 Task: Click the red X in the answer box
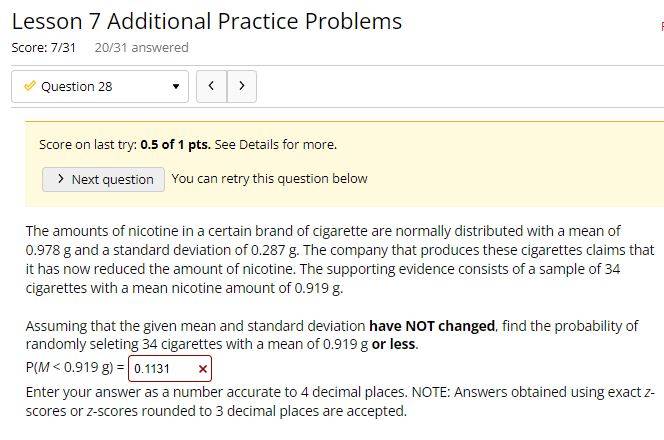click(x=202, y=369)
